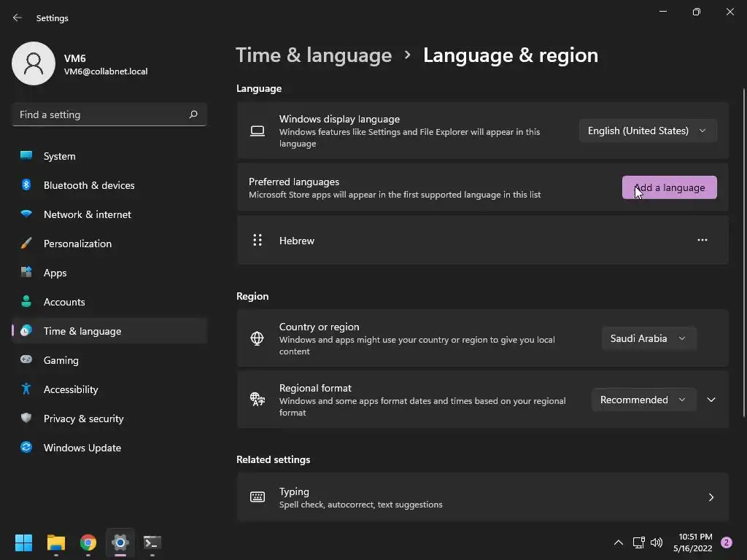Click the Settings gear on taskbar
The width and height of the screenshot is (747, 560).
[120, 542]
